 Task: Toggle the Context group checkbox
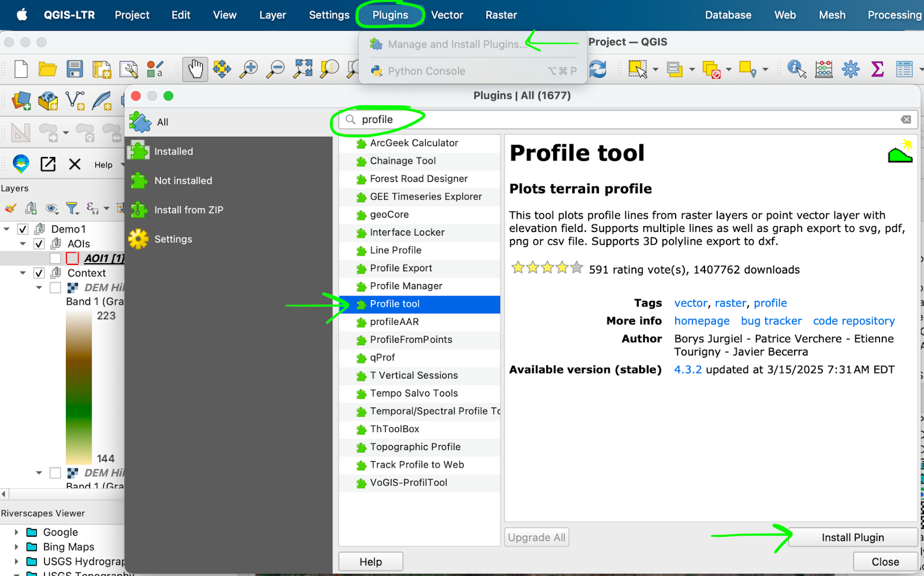click(x=39, y=273)
